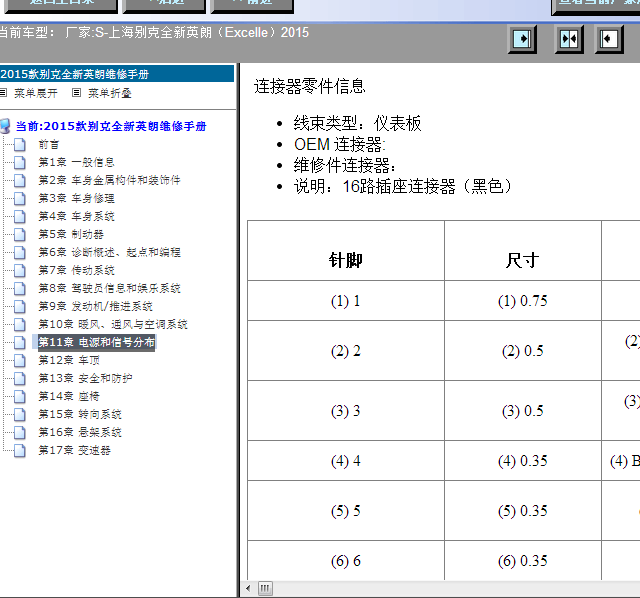Click the bullet 线束类型：仪表板
640x598 pixels.
click(357, 123)
